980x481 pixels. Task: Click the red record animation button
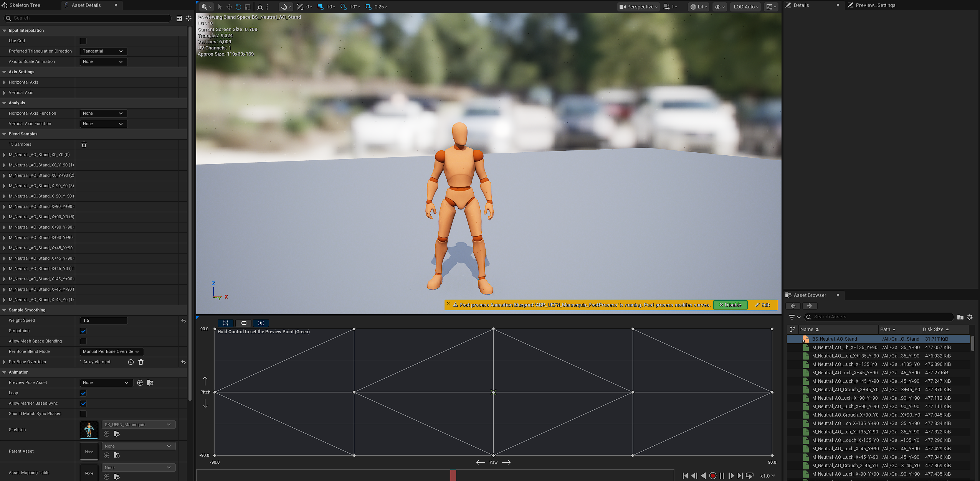(713, 476)
